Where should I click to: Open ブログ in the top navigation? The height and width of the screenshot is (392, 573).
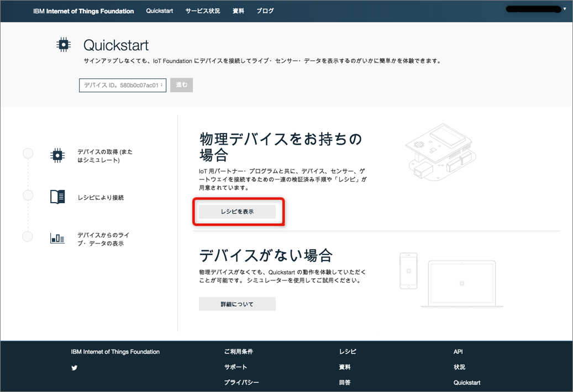(x=265, y=11)
